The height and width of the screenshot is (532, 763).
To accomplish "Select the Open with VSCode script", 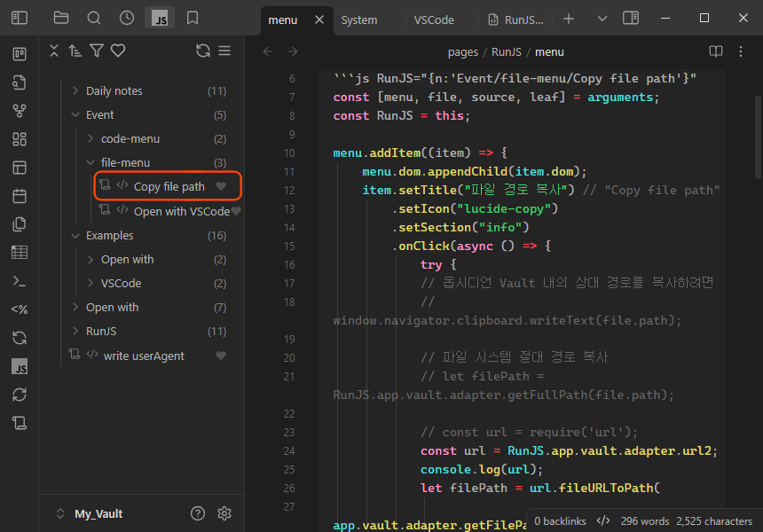I will click(182, 212).
